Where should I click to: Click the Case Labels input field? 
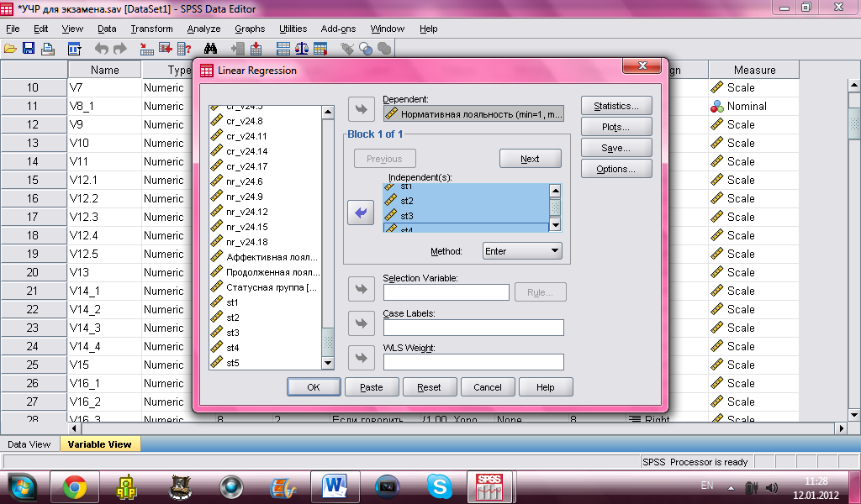pos(473,328)
